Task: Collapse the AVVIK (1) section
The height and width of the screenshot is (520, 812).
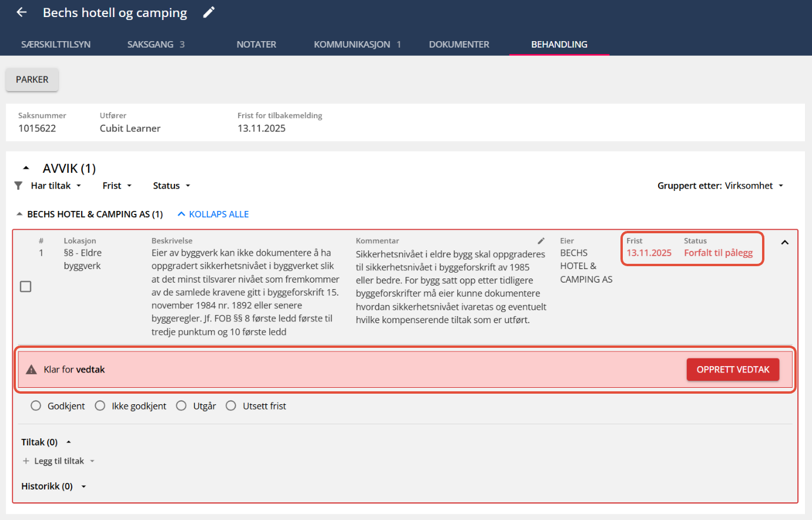Action: coord(26,169)
